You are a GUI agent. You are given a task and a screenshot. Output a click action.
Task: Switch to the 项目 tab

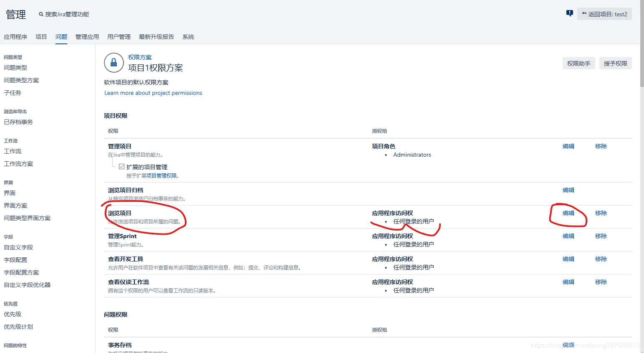pos(40,37)
